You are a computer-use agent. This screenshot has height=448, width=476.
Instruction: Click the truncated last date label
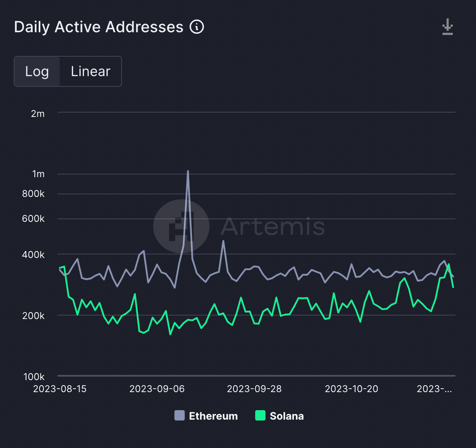tap(434, 389)
